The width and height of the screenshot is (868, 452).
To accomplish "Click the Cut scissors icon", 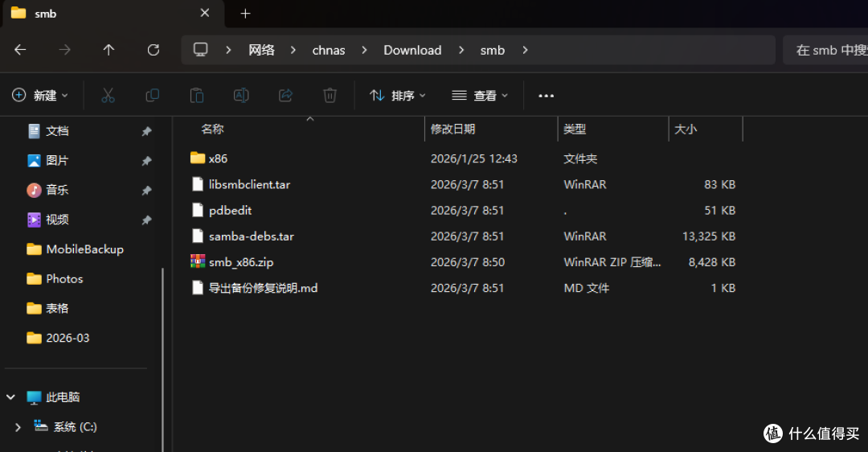I will [108, 95].
